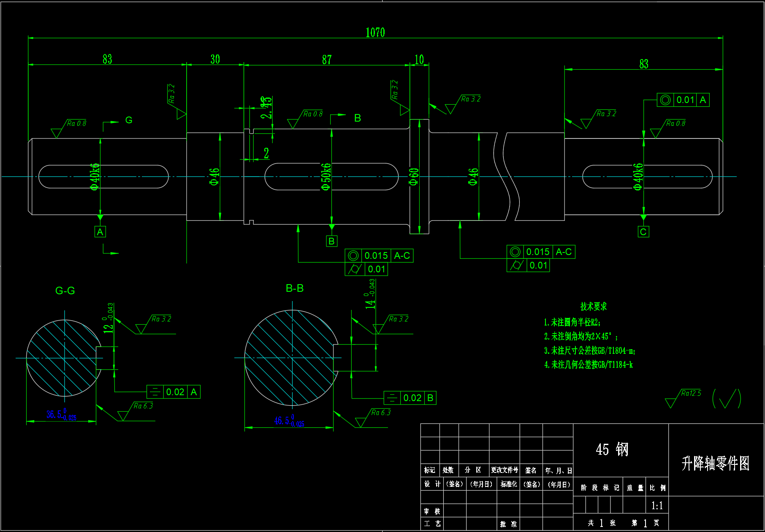Image resolution: width=765 pixels, height=532 pixels.
Task: Click the checkmark symbol in parentheses
Action: click(727, 399)
